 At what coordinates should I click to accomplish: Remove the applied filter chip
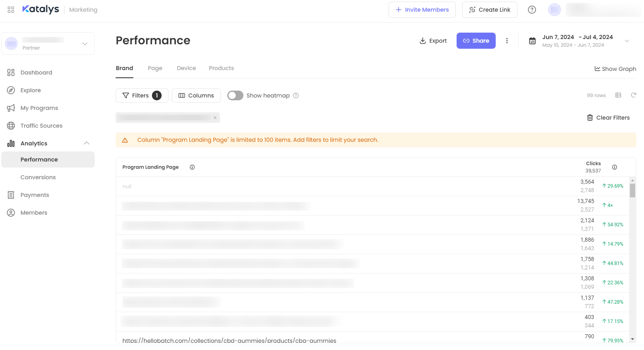[x=215, y=118]
